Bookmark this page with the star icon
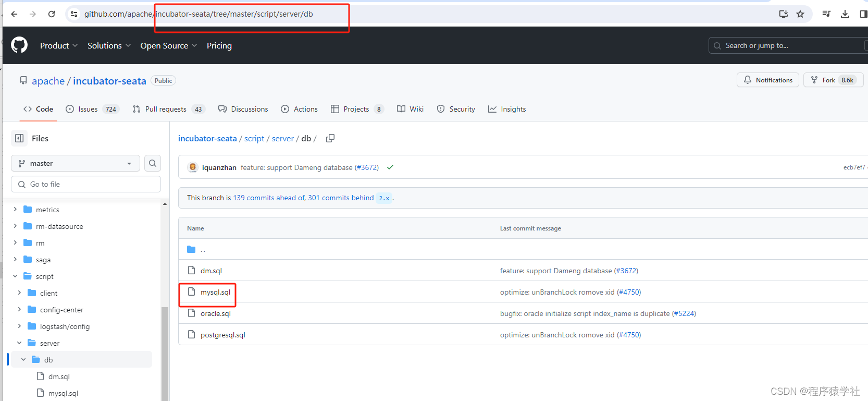Screen dimensions: 868x401 (800, 14)
